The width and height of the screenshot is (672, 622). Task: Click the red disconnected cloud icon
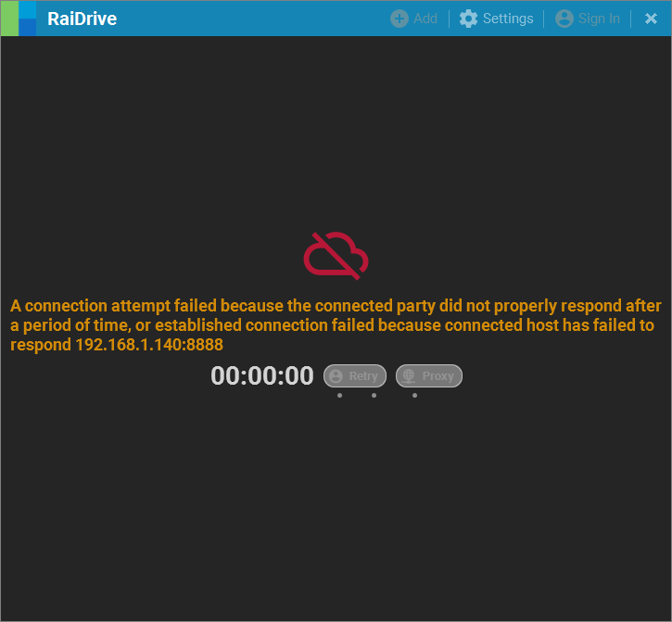336,256
